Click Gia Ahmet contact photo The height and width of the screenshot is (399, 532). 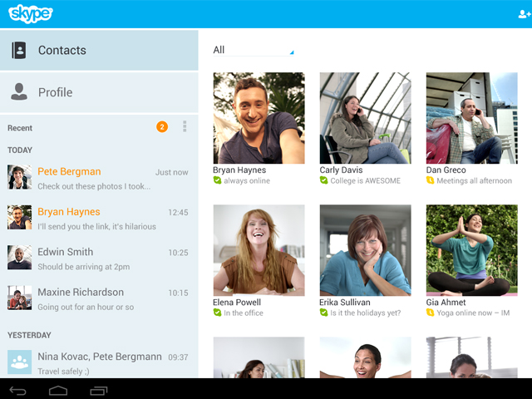pyautogui.click(x=472, y=250)
